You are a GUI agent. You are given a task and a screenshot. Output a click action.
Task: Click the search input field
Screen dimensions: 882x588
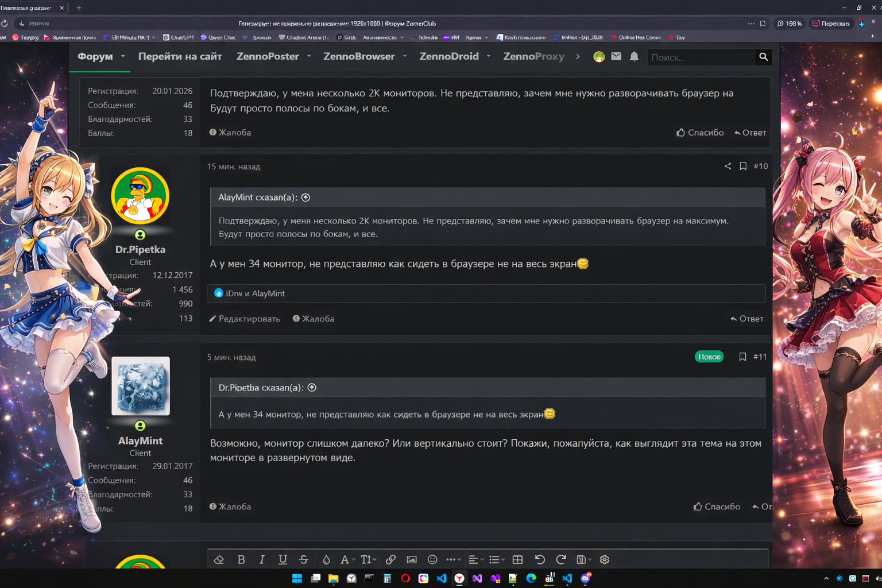coord(701,57)
